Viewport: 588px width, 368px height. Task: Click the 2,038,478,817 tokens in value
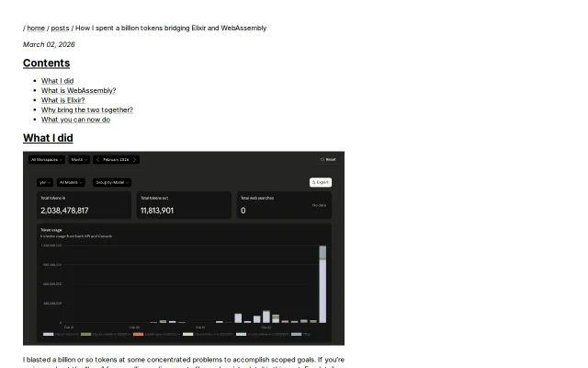click(x=64, y=211)
